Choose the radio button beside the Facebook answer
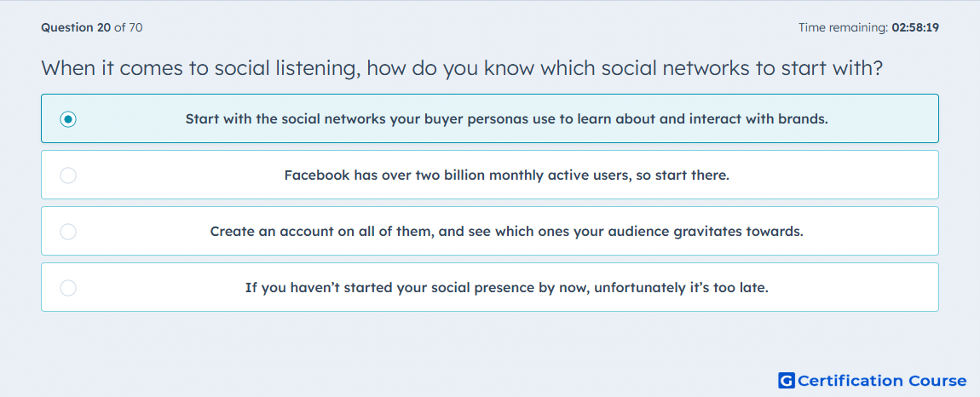Image resolution: width=980 pixels, height=397 pixels. tap(68, 175)
